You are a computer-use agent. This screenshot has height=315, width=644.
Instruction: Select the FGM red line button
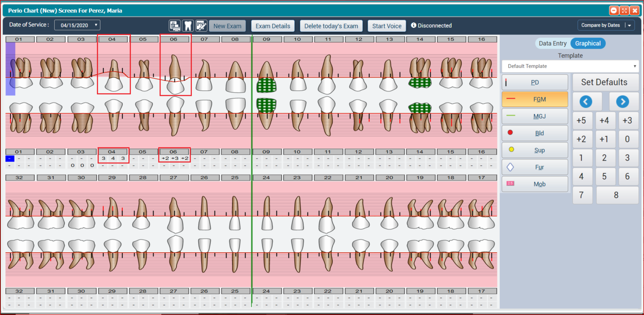click(x=535, y=99)
